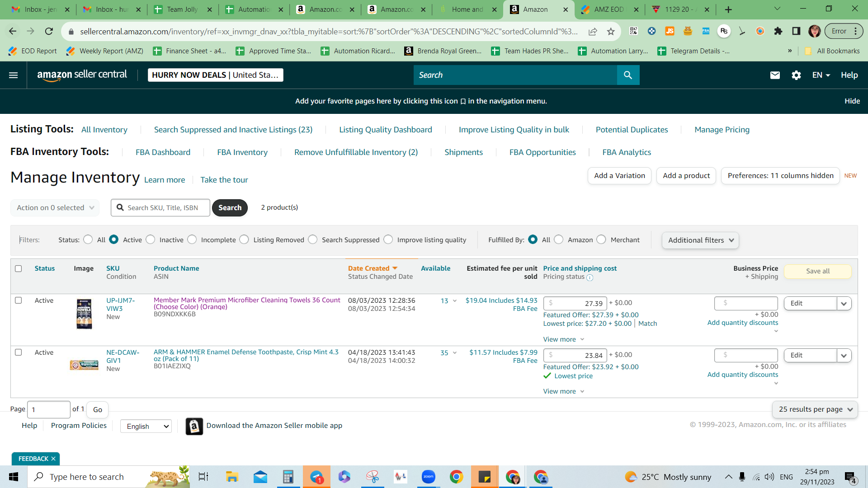The image size is (868, 488).
Task: Open the Edit dropdown arrow for ARM & HAMMER
Action: (844, 356)
